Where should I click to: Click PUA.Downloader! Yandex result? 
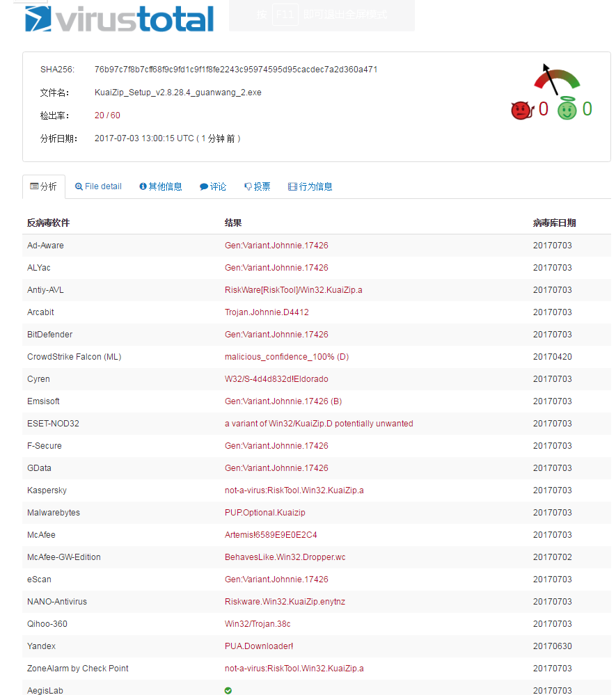[258, 646]
